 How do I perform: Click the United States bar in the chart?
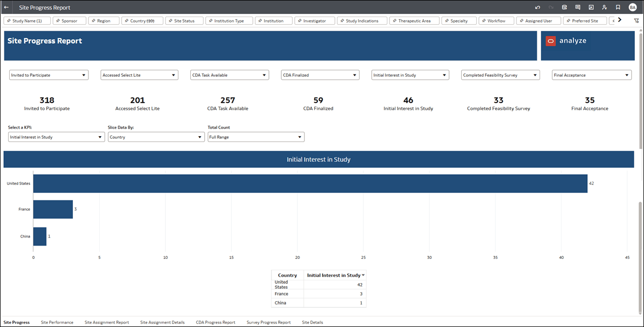coord(311,183)
